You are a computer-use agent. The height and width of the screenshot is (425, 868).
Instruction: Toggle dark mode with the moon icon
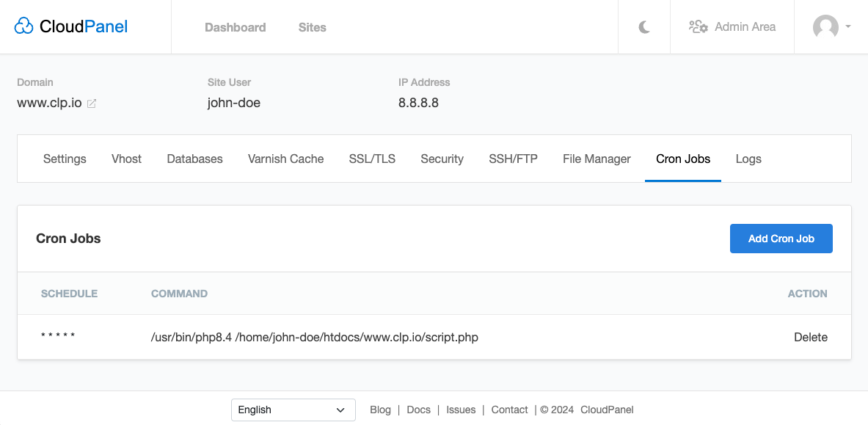(x=644, y=27)
